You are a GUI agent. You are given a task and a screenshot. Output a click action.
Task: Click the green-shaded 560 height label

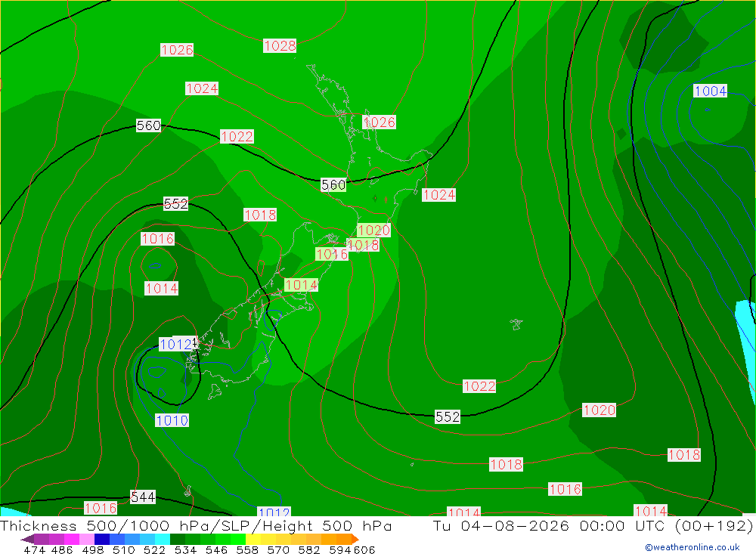pyautogui.click(x=333, y=184)
